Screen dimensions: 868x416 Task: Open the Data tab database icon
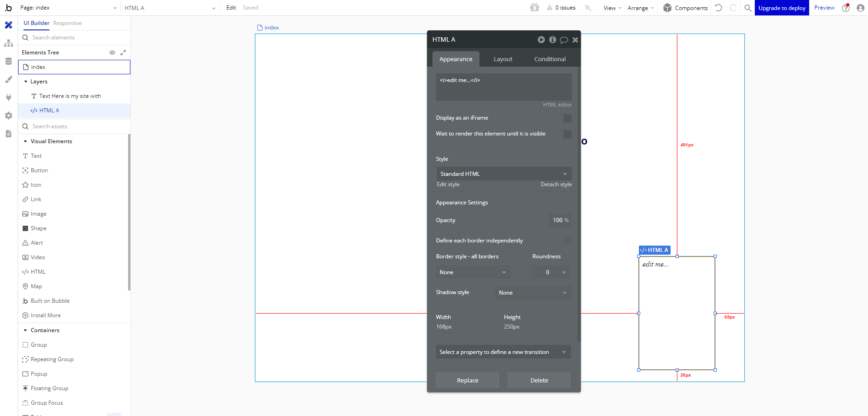click(x=9, y=61)
